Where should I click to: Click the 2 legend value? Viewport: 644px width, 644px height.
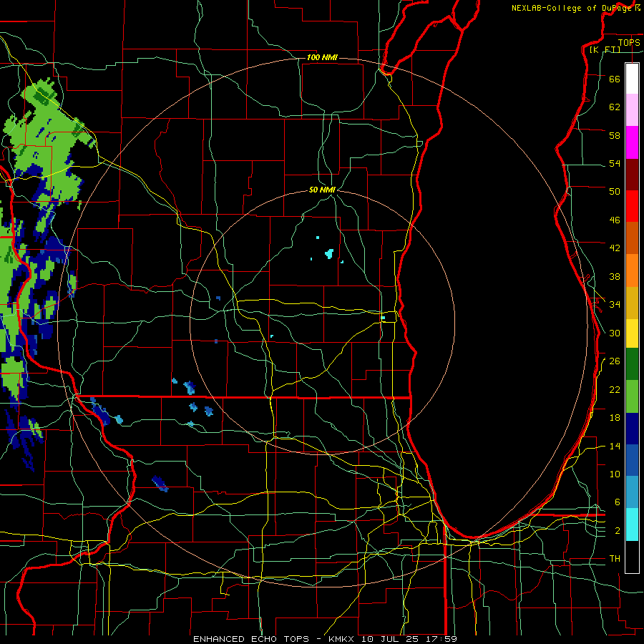[x=618, y=531]
